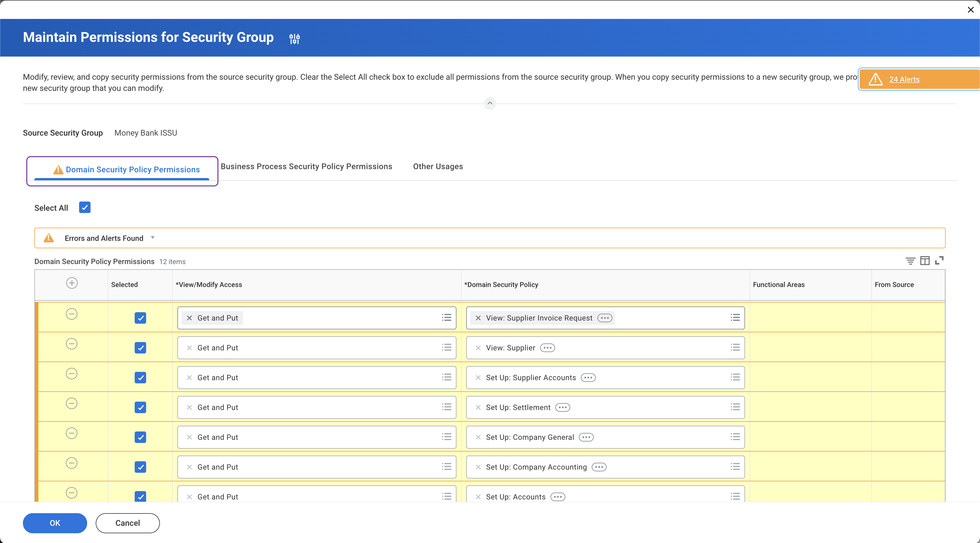980x543 pixels.
Task: Open policy prompt list for View: Supplier
Action: tap(735, 347)
